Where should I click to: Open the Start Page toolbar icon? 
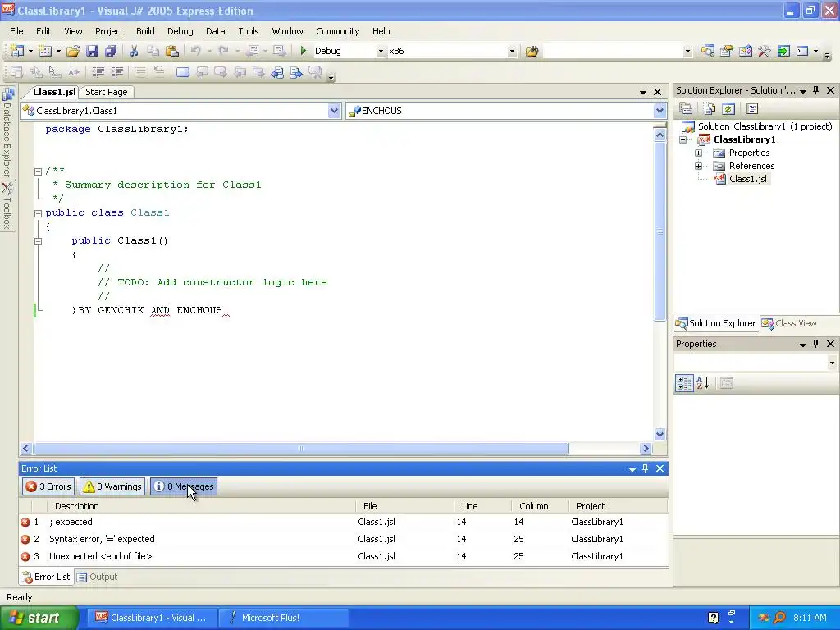point(783,51)
